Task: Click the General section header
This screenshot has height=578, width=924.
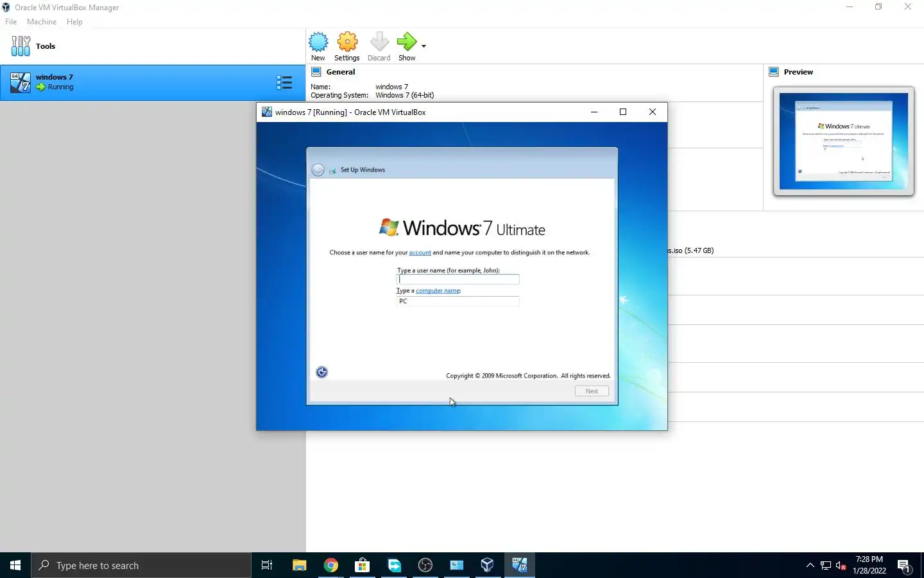Action: coord(341,72)
